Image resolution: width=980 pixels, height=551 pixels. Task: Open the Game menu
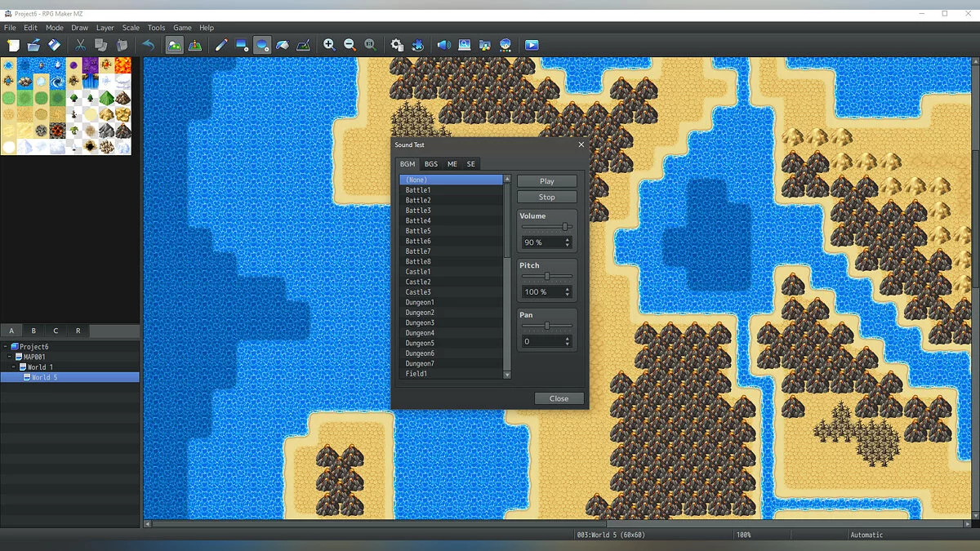point(182,28)
